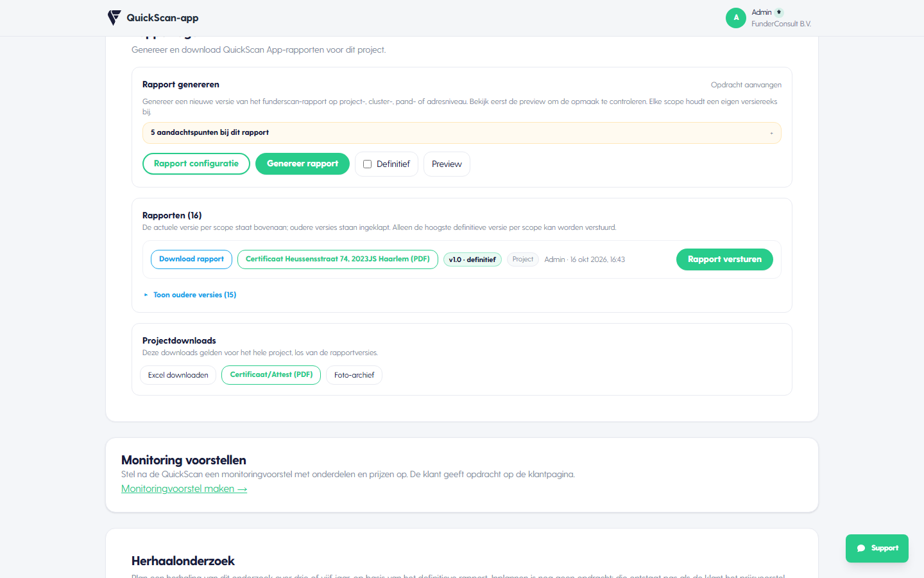Click the Support chat bubble icon

[x=861, y=548]
